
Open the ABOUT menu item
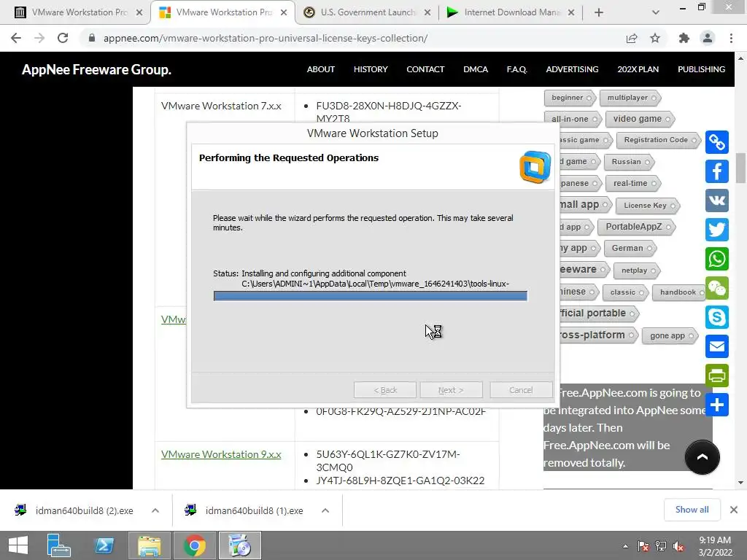pyautogui.click(x=321, y=69)
